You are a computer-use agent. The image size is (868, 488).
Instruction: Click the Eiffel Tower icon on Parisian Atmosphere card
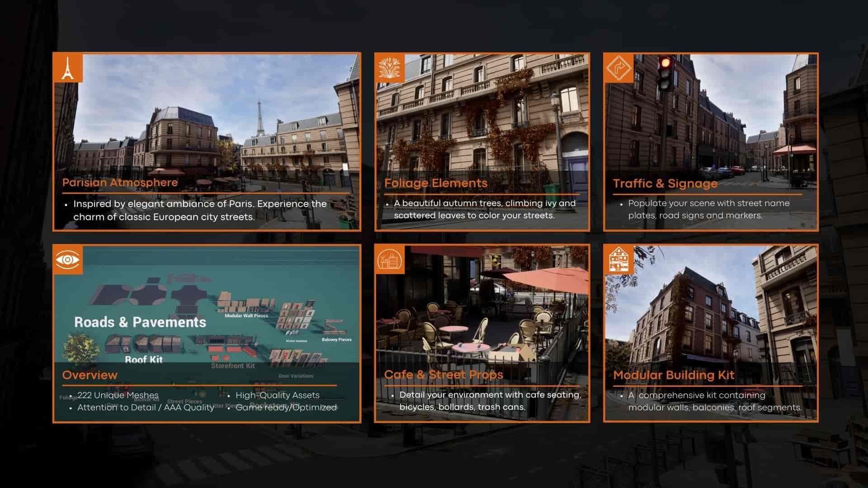click(x=68, y=68)
